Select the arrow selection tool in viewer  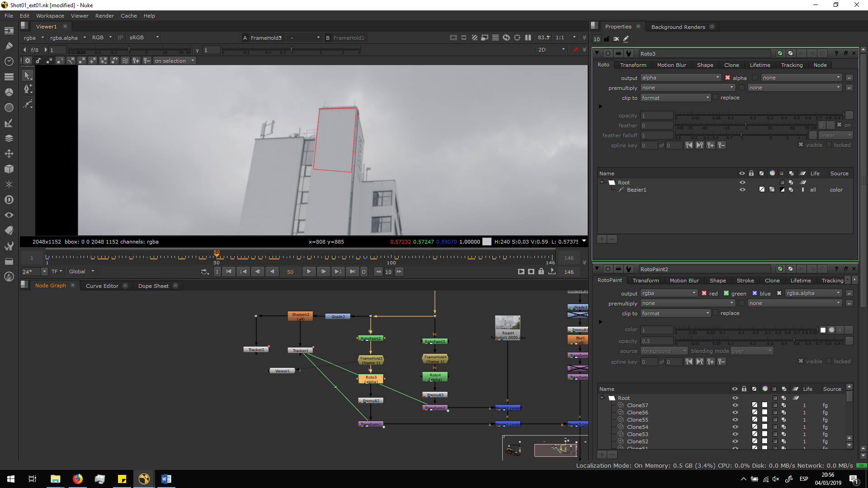pyautogui.click(x=27, y=75)
